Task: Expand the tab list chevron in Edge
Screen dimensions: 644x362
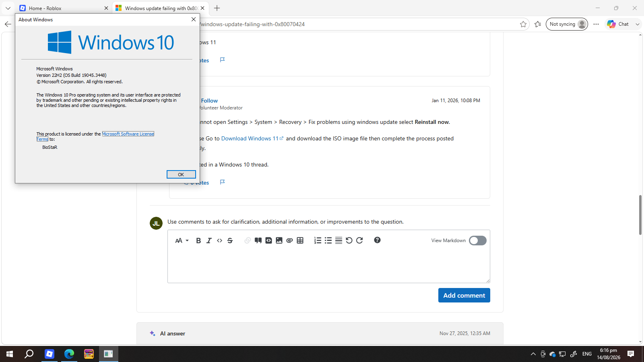Action: [8, 8]
